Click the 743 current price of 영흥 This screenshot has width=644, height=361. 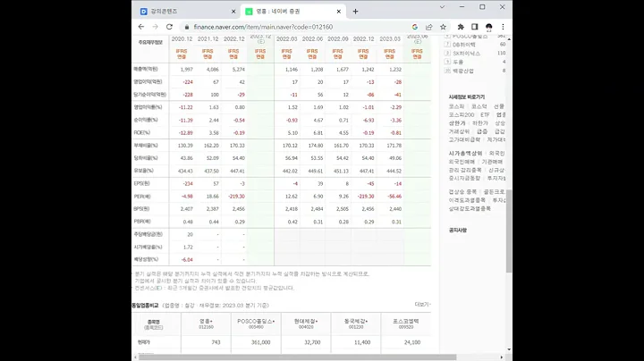(216, 342)
